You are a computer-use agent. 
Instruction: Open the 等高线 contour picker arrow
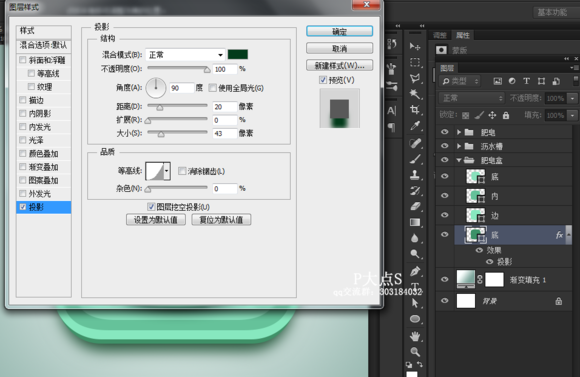[x=167, y=171]
